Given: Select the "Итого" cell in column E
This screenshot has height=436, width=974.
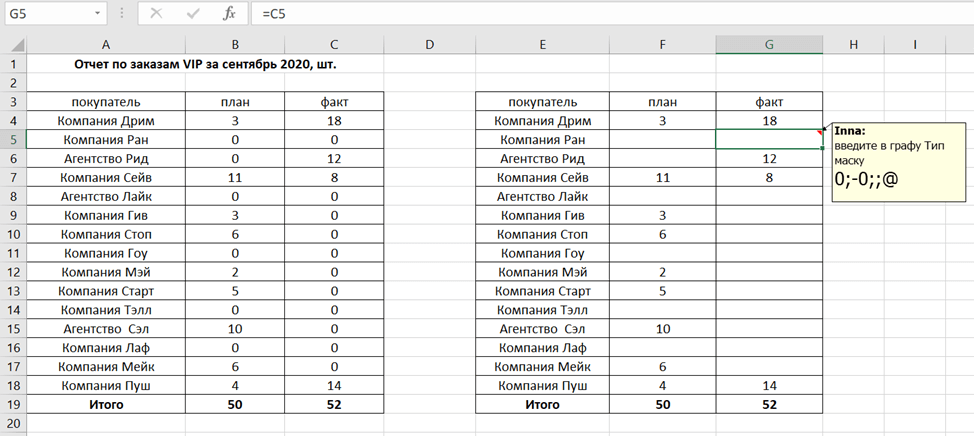Looking at the screenshot, I should pyautogui.click(x=543, y=405).
